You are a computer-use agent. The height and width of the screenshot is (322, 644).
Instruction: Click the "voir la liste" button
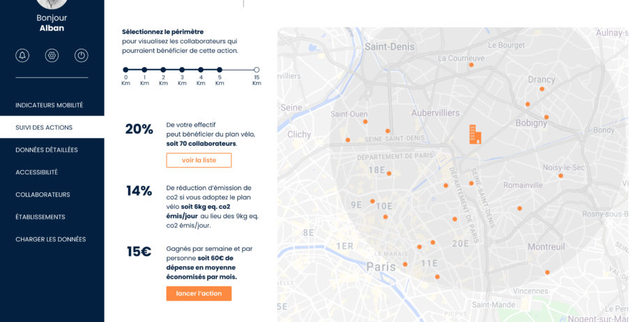click(x=199, y=160)
